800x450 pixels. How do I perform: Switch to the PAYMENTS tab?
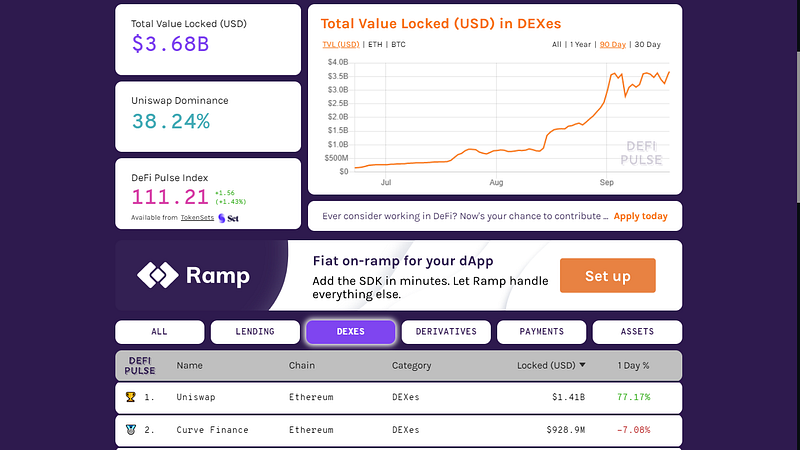pos(541,332)
